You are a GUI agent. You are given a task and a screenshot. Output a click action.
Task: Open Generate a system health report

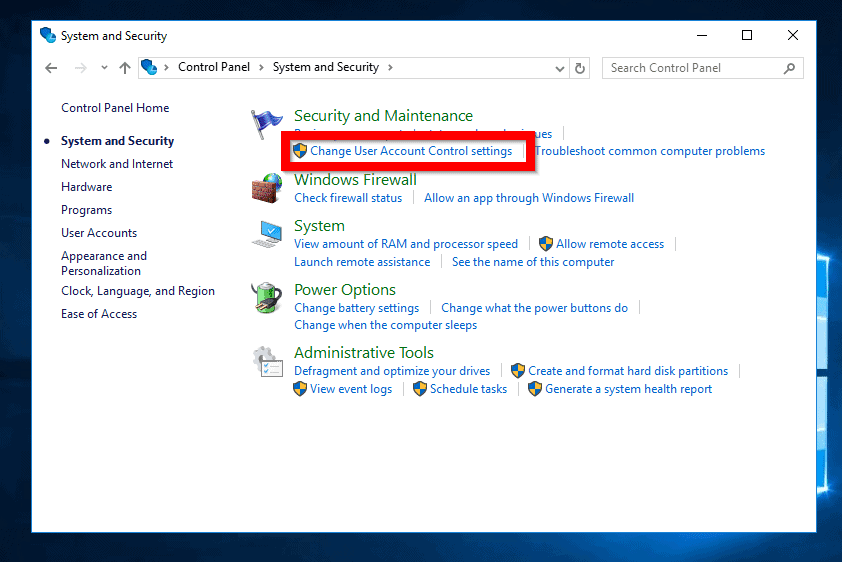(629, 389)
